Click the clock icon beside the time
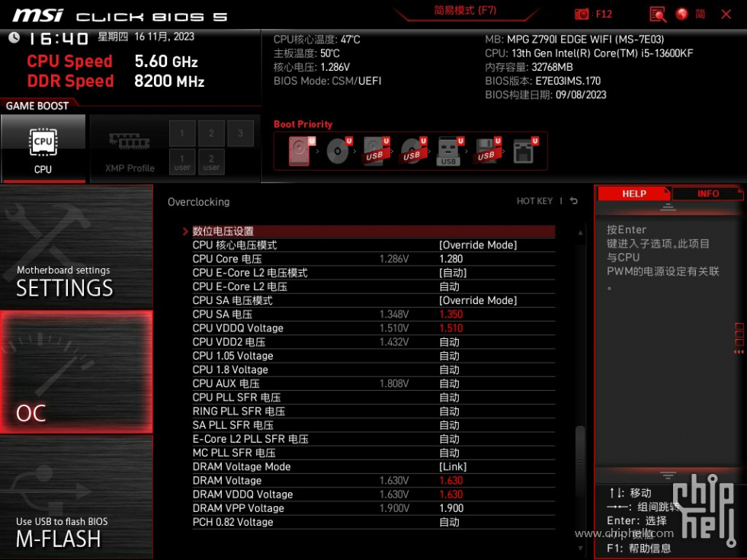 (14, 37)
